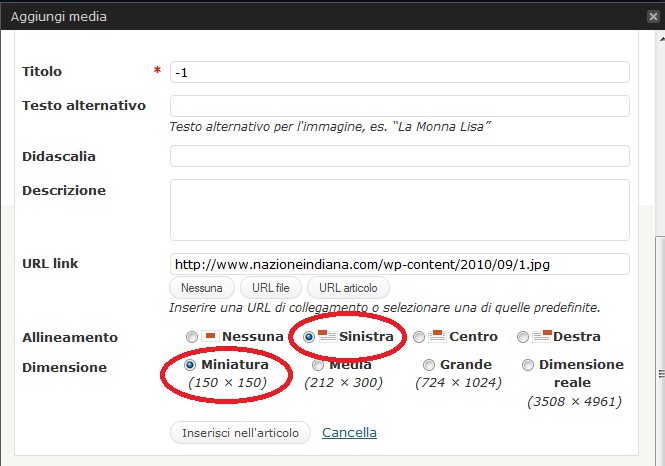This screenshot has height=466, width=665.
Task: Click the no-alignment icon beside Nessuna
Action: pos(210,337)
